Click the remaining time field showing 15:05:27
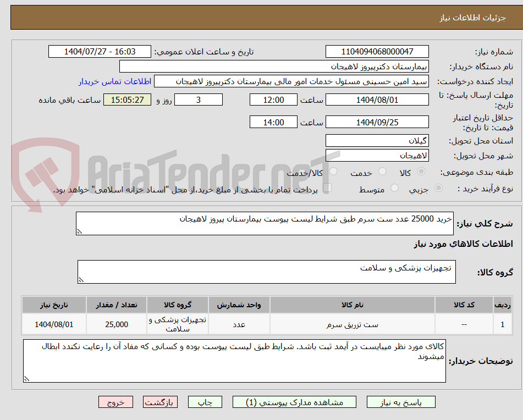523x420 pixels. 127,100
